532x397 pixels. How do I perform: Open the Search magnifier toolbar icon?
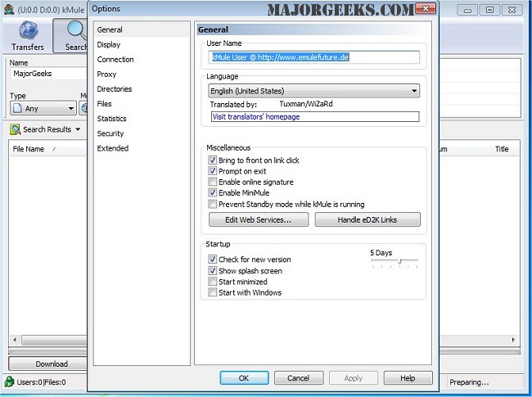[x=77, y=30]
